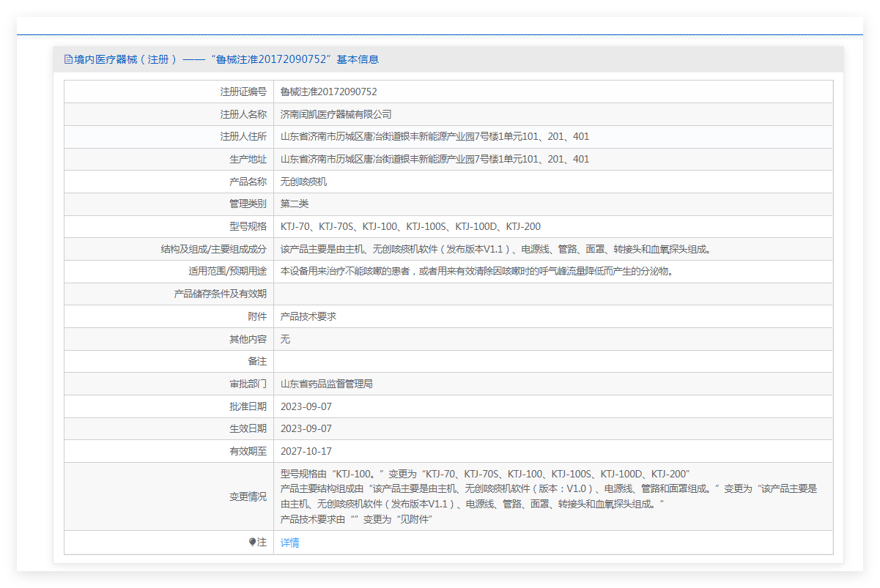The image size is (880, 588).
Task: Click the 其他内容 row label
Action: 248,339
